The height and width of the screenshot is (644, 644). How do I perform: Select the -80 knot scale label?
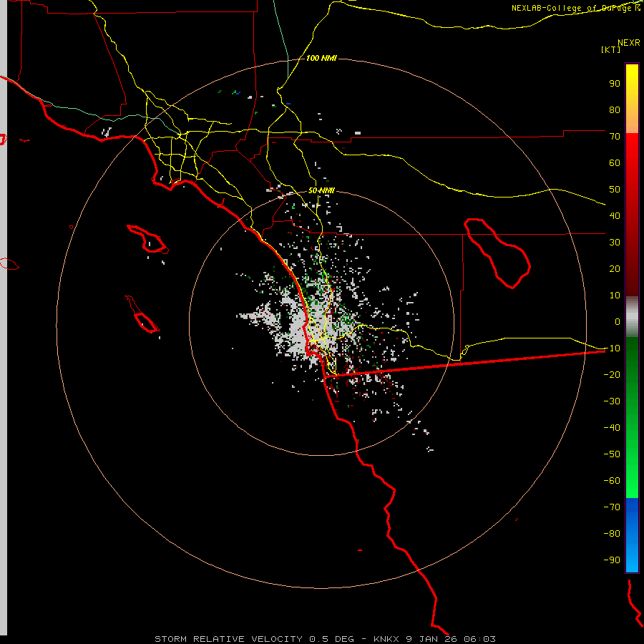click(x=612, y=534)
